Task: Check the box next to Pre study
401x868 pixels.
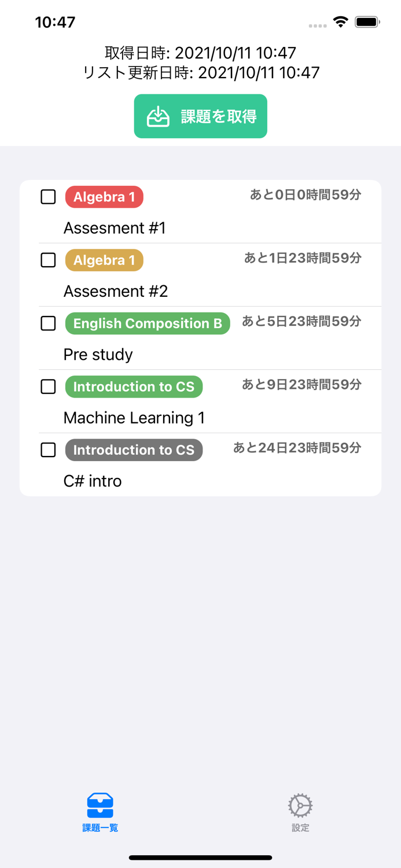Action: 48,323
